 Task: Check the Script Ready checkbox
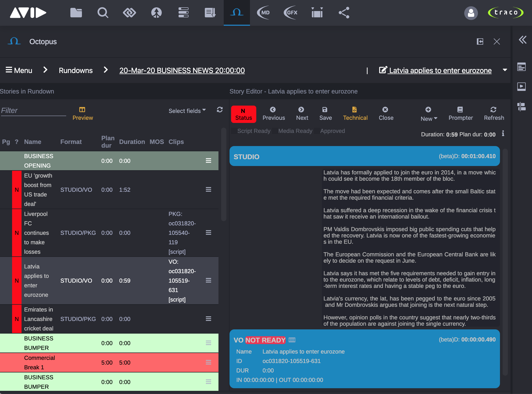pyautogui.click(x=234, y=131)
